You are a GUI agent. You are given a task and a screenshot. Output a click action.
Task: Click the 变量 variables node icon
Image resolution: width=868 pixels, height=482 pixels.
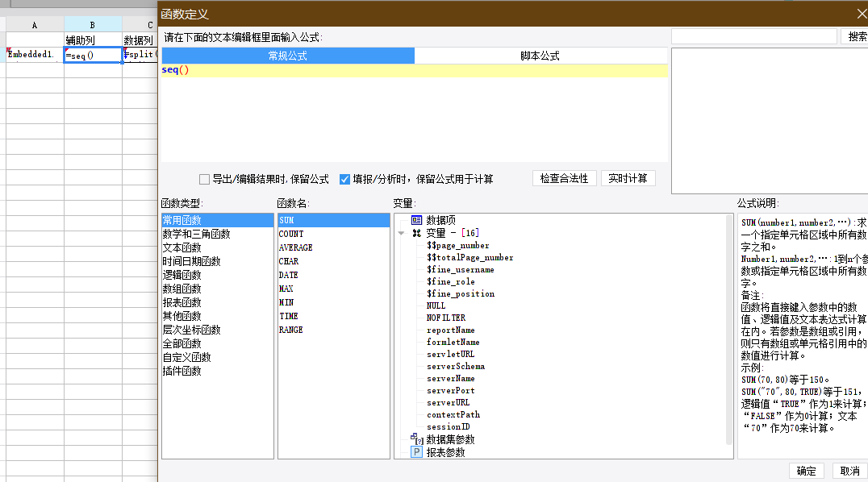tap(417, 233)
